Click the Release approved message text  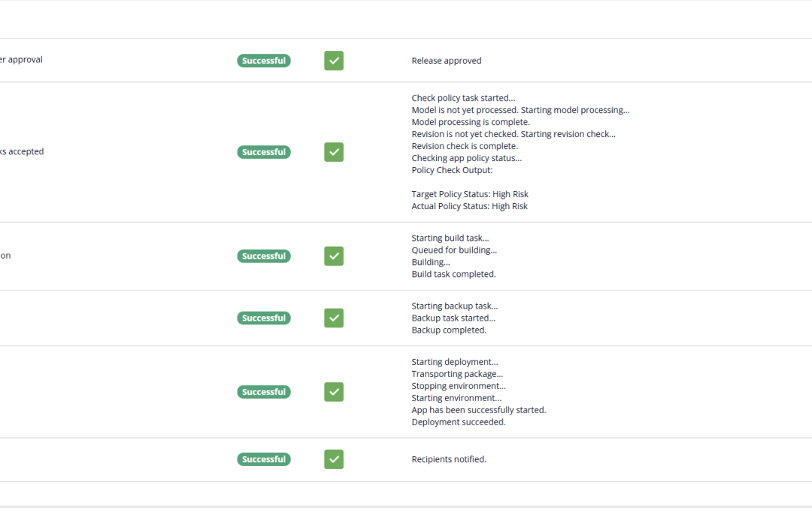click(447, 60)
